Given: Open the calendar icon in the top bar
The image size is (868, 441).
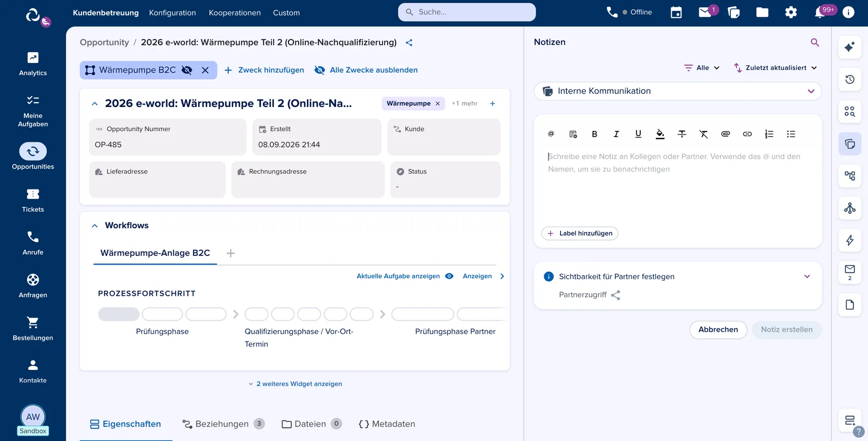Looking at the screenshot, I should (676, 12).
